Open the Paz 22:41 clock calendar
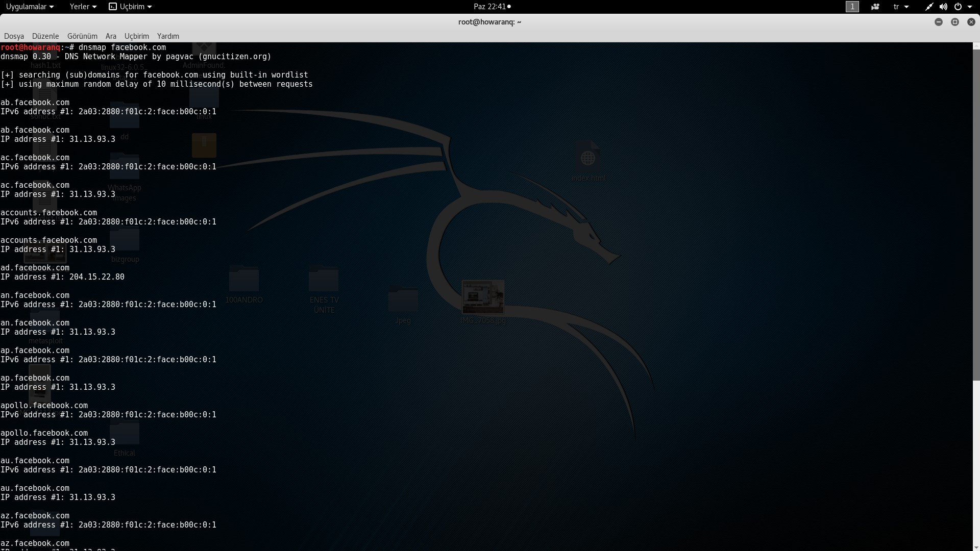Image resolution: width=980 pixels, height=551 pixels. click(x=492, y=7)
